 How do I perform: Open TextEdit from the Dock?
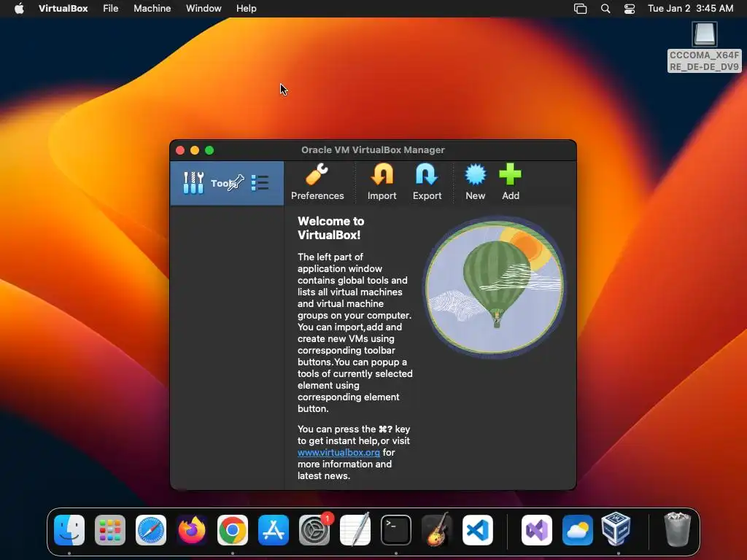[x=355, y=530]
